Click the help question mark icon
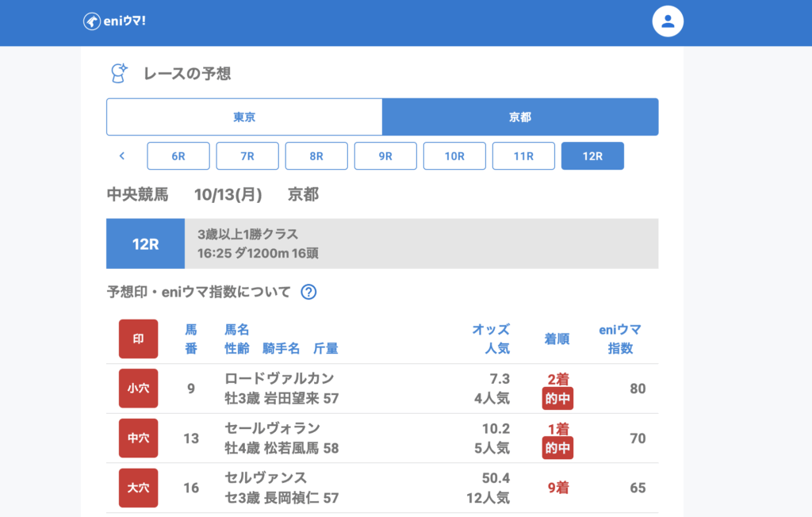This screenshot has width=812, height=517. tap(309, 292)
